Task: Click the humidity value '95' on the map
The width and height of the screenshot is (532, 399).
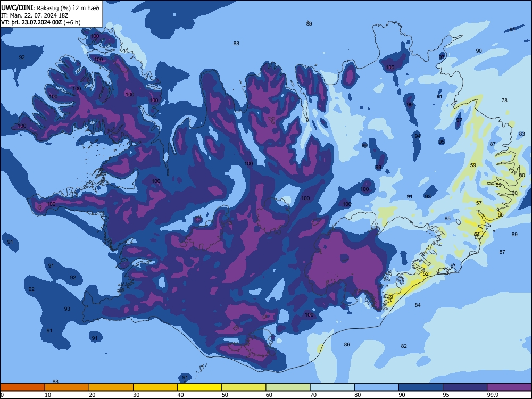Action: click(442, 142)
